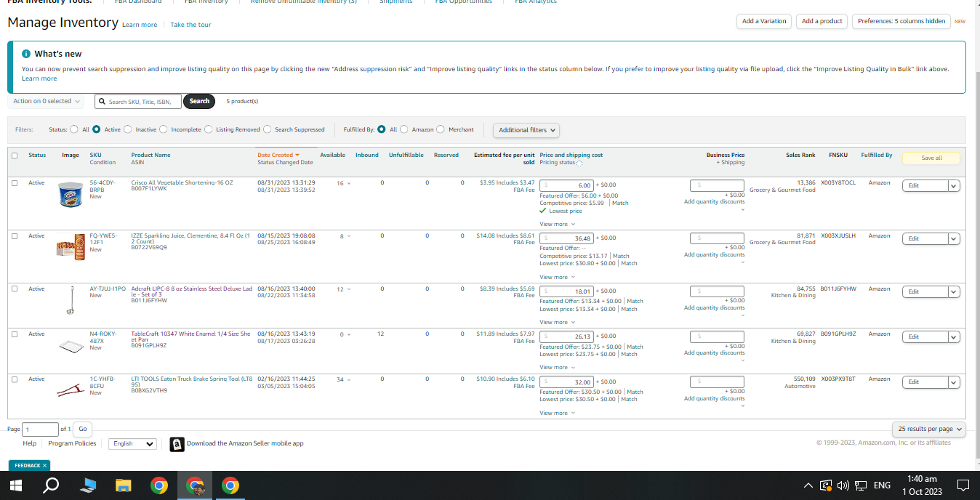Screen dimensions: 980x500
Task: Select the Inactive status radio button
Action: click(x=128, y=129)
